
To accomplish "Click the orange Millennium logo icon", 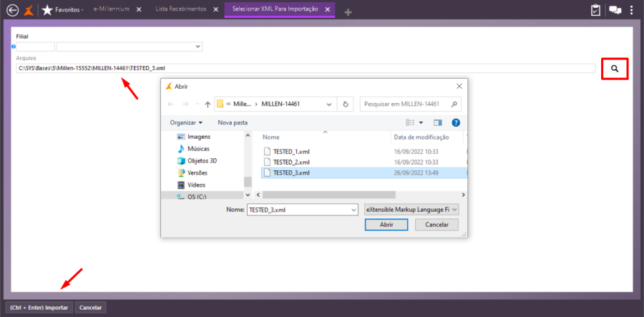I will 29,9.
